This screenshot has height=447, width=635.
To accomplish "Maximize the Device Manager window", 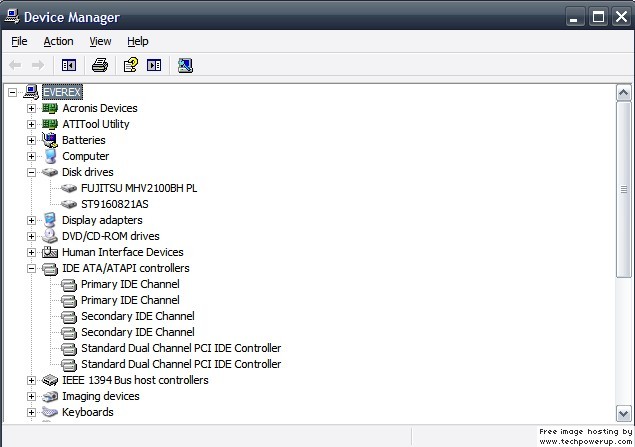I will click(598, 17).
